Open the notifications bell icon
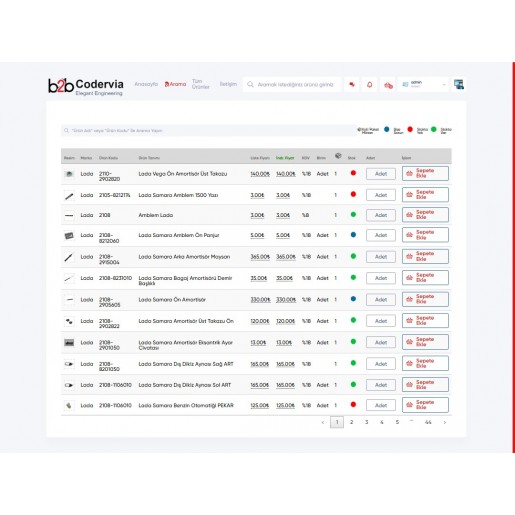This screenshot has height=515, width=515. click(369, 85)
